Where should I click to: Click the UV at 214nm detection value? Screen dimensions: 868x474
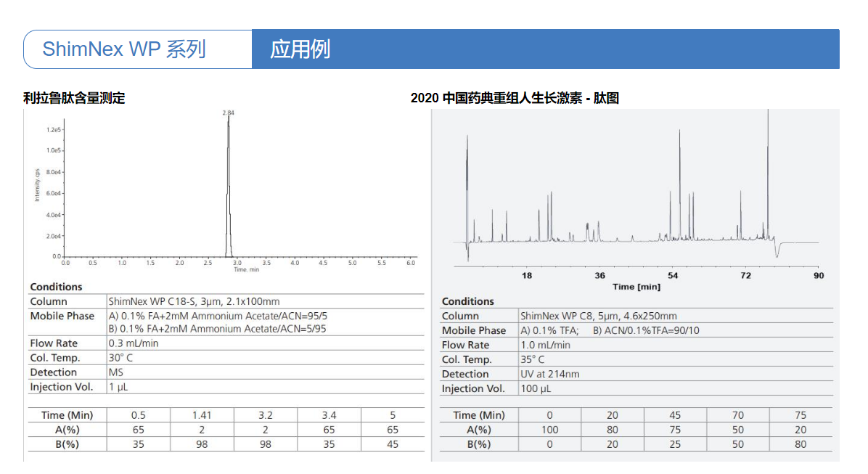[549, 374]
